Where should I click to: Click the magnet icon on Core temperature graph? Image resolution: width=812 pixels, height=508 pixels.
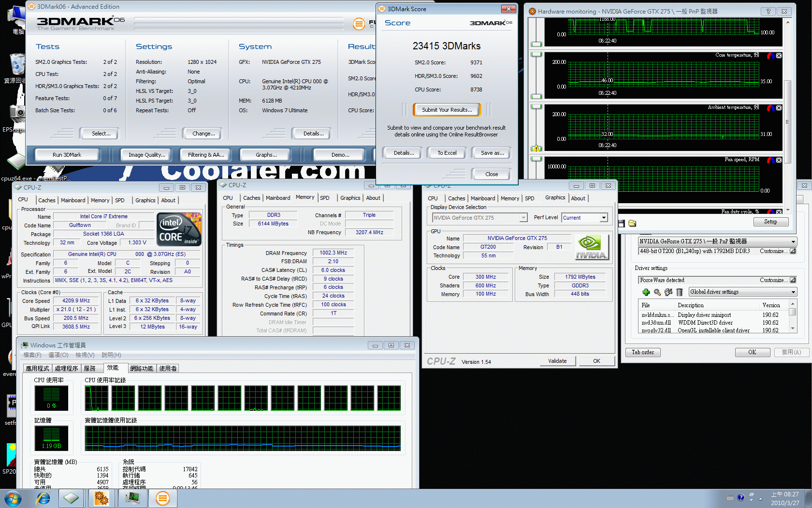point(770,56)
